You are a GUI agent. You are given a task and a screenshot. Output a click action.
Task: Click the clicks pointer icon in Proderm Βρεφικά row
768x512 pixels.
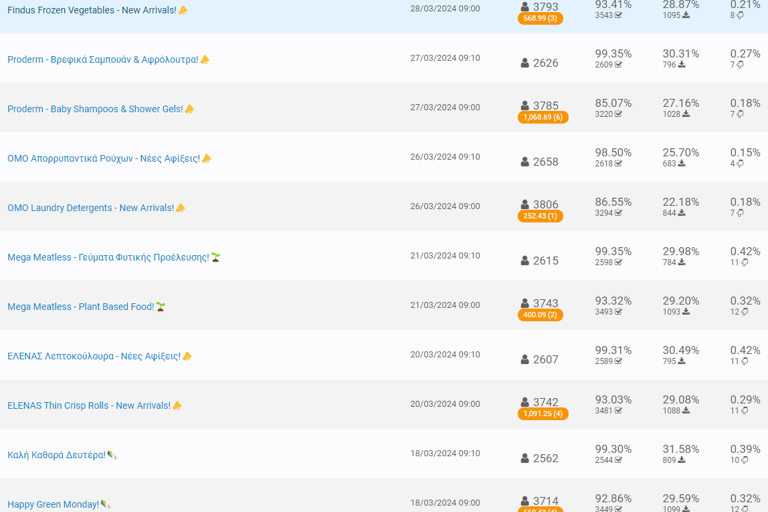coord(740,65)
